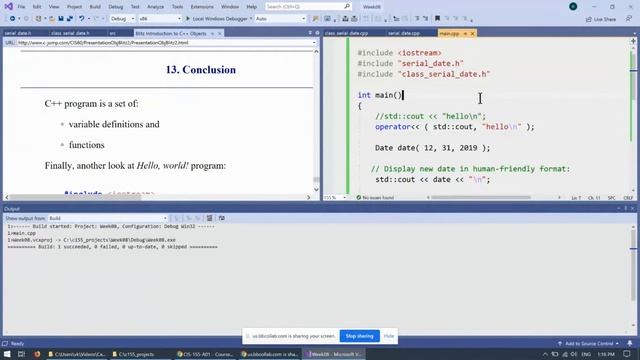Click the No issues found indicator

pyautogui.click(x=375, y=198)
